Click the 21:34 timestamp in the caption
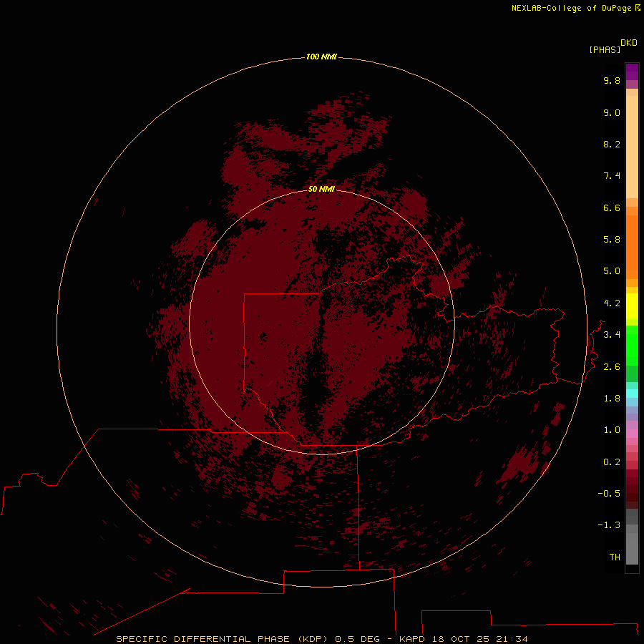The height and width of the screenshot is (644, 644). coord(512,639)
